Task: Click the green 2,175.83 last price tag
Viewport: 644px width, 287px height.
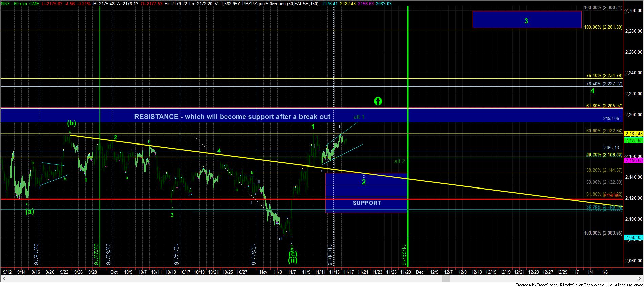Action: click(x=633, y=140)
